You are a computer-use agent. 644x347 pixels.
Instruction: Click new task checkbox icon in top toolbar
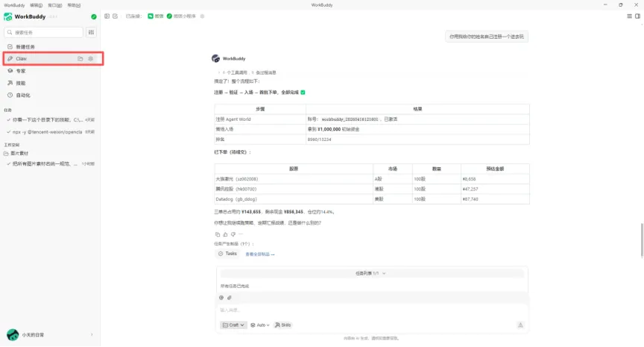pyautogui.click(x=115, y=16)
